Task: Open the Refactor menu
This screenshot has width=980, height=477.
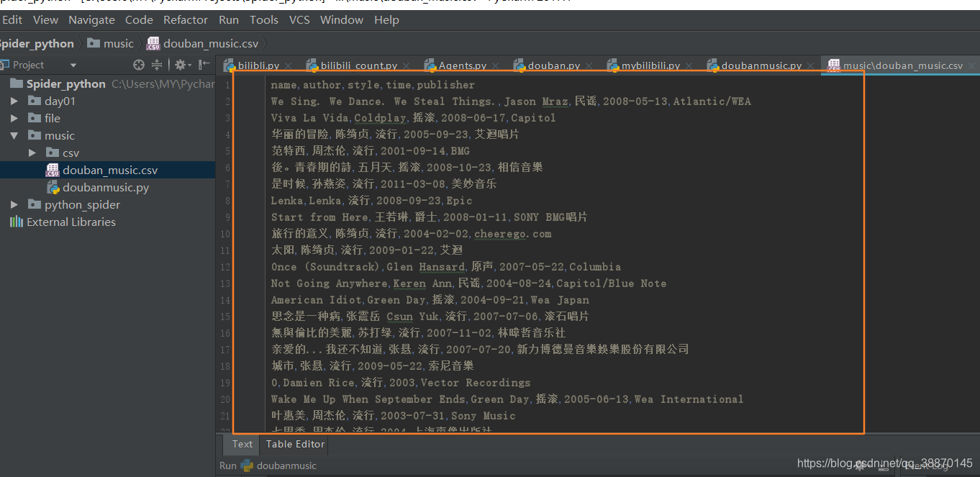Action: coord(186,19)
